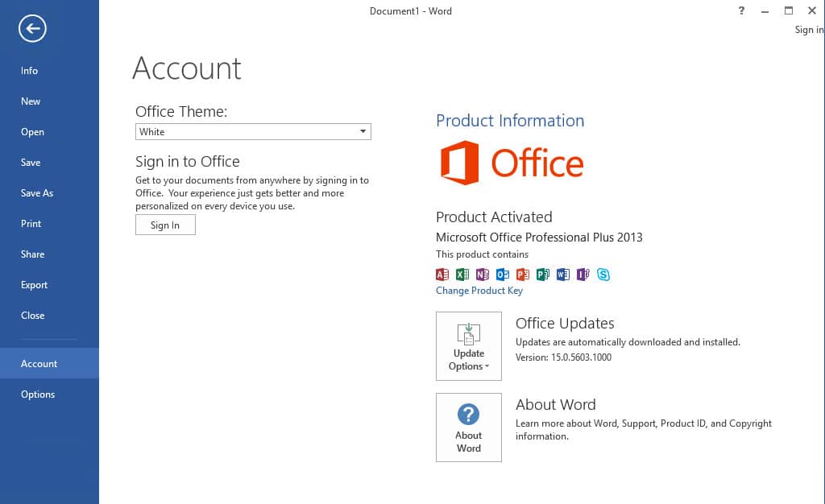
Task: Click the Access app icon
Action: click(442, 275)
